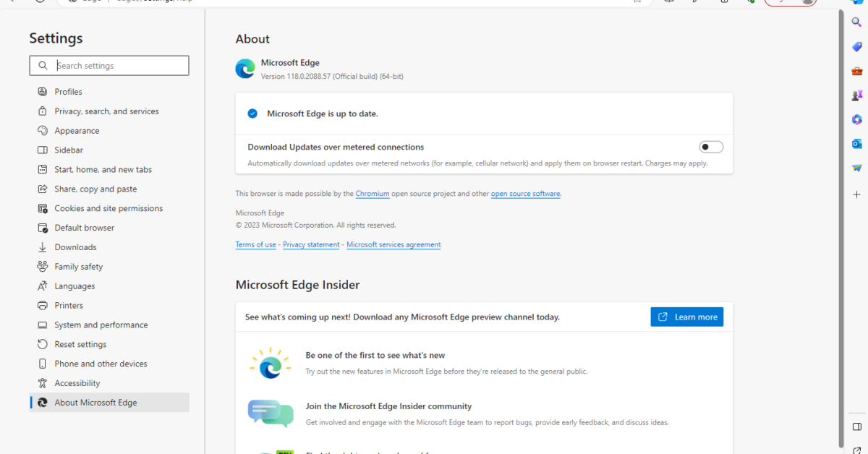Click the Learn more button for Edge Insider
Image resolution: width=868 pixels, height=454 pixels.
pyautogui.click(x=686, y=317)
